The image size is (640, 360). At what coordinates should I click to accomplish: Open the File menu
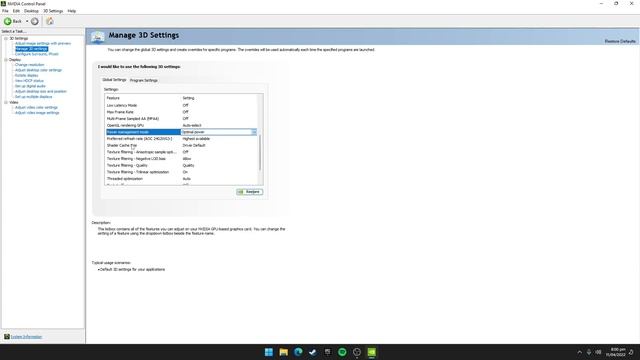pos(5,11)
